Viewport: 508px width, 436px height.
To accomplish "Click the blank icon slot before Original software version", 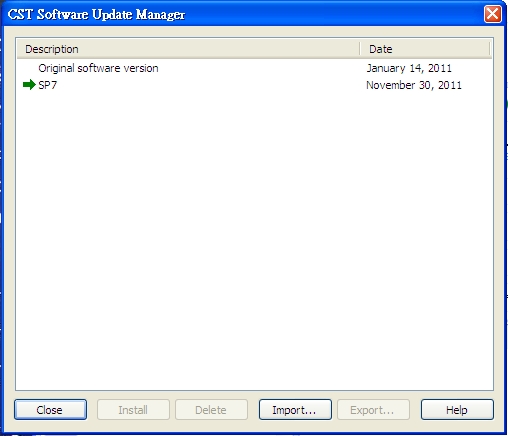I will pyautogui.click(x=29, y=68).
